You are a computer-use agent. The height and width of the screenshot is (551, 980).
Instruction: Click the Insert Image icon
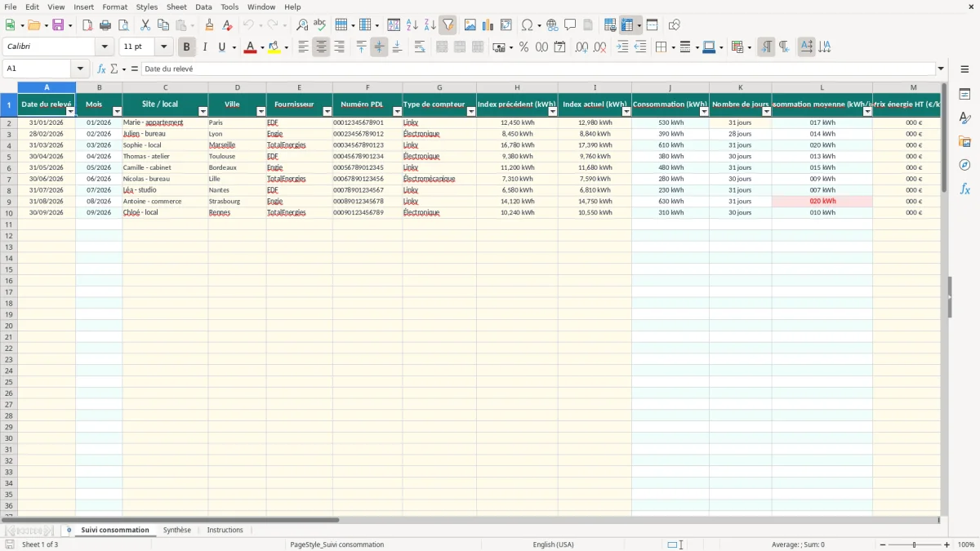click(x=470, y=25)
